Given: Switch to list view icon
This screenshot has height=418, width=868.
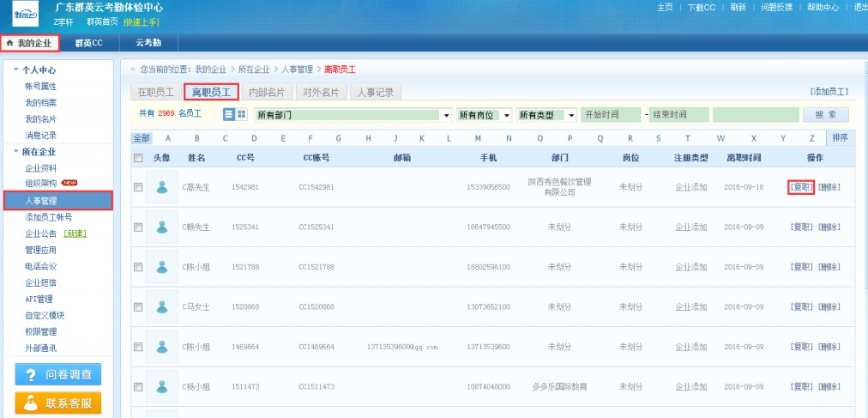Looking at the screenshot, I should (x=229, y=114).
